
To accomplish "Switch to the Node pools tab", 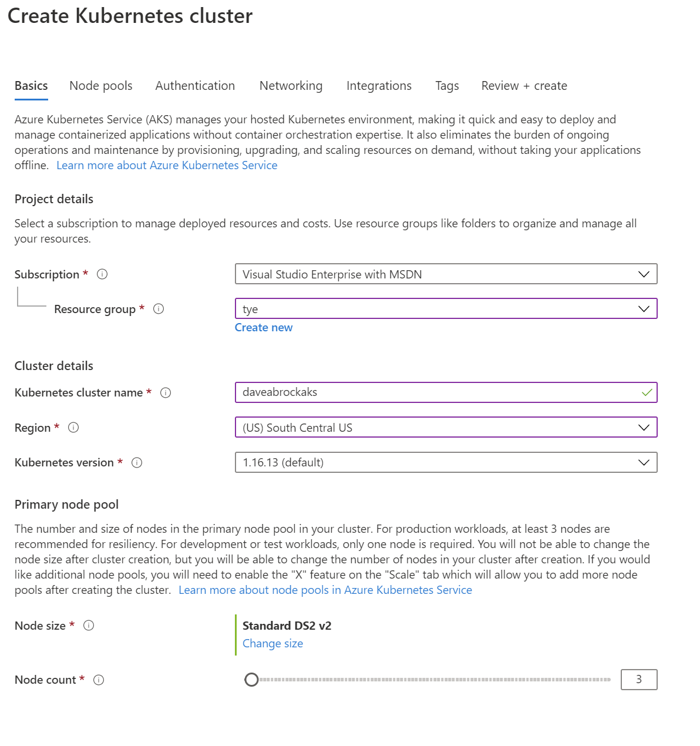I will 100,86.
